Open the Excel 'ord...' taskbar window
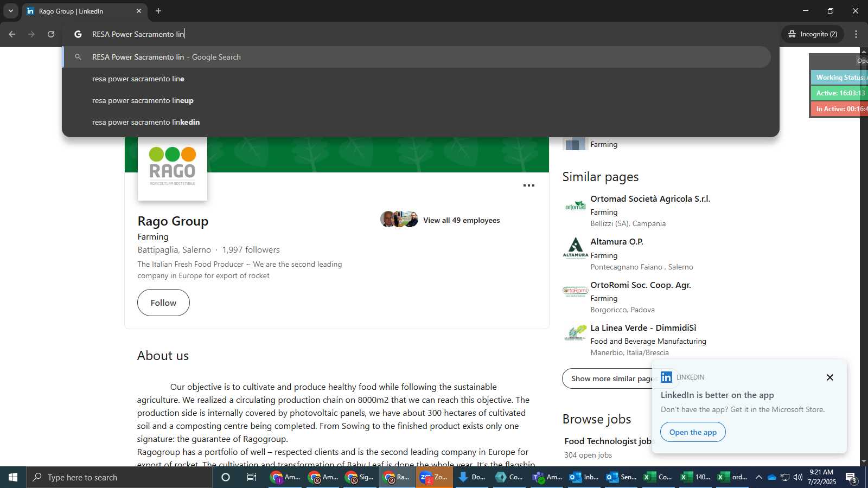 [x=733, y=477]
